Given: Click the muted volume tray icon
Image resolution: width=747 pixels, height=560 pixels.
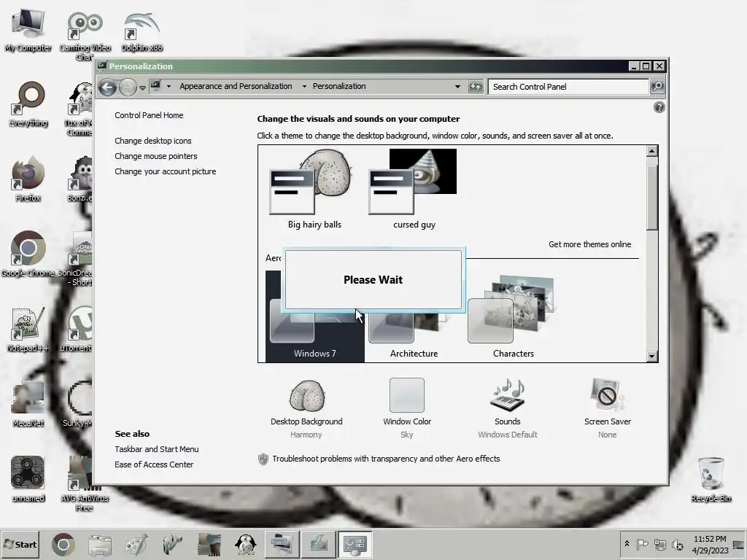Looking at the screenshot, I should click(x=677, y=544).
